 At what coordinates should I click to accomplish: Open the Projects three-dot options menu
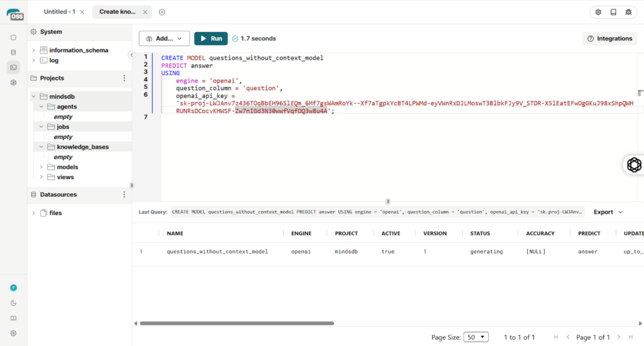click(124, 78)
